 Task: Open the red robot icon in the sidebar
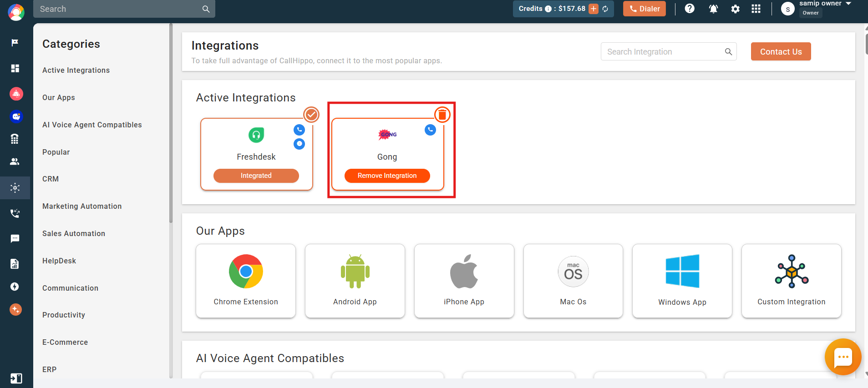(16, 94)
